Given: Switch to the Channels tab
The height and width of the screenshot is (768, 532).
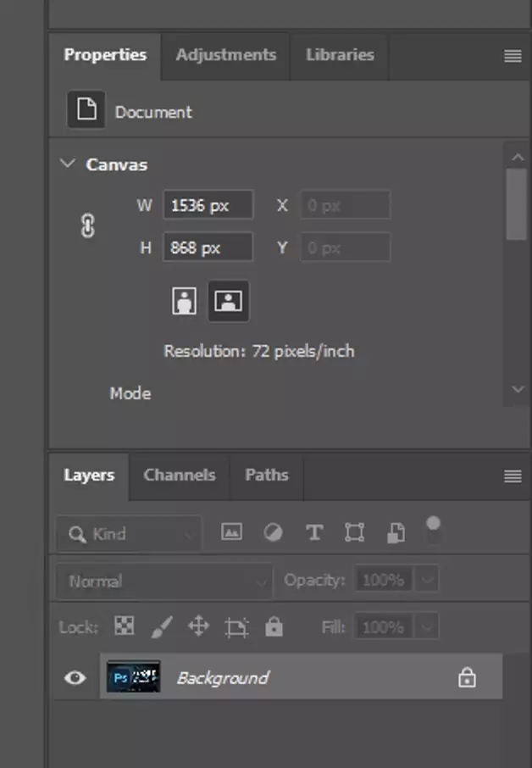Looking at the screenshot, I should pos(179,476).
